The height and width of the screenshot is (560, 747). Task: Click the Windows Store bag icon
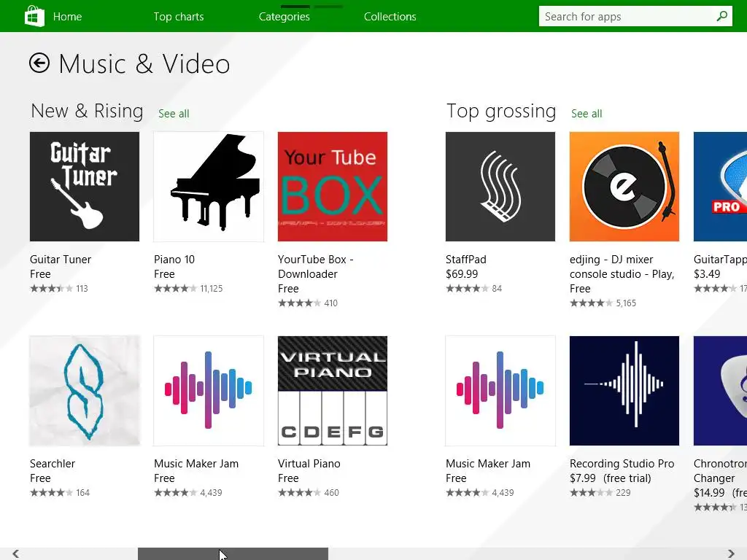point(34,16)
